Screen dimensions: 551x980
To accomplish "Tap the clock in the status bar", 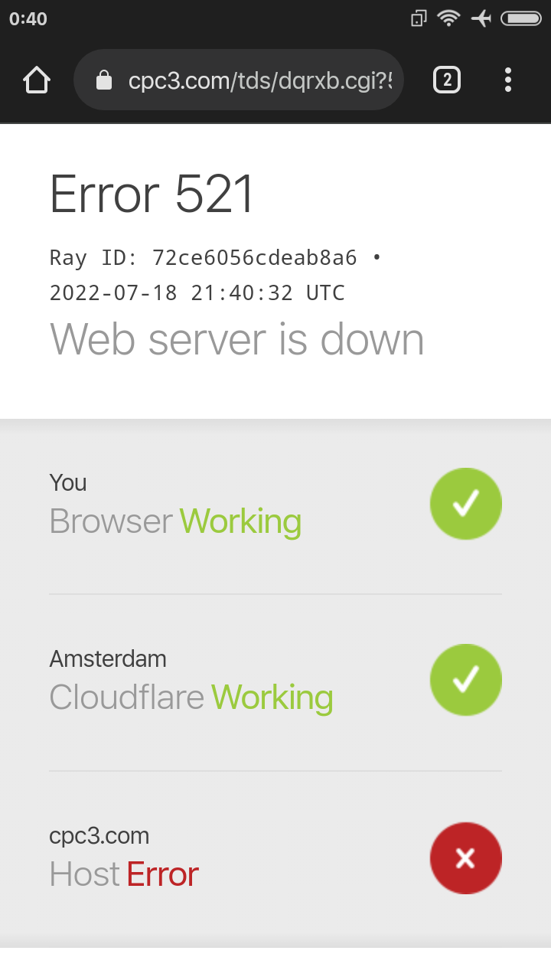I will [28, 18].
